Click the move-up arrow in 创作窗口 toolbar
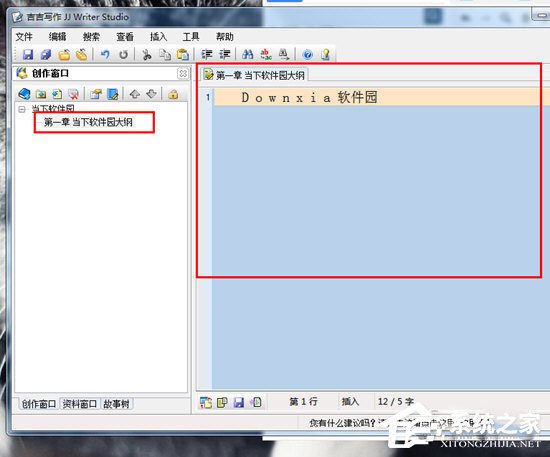This screenshot has height=457, width=550. click(135, 94)
